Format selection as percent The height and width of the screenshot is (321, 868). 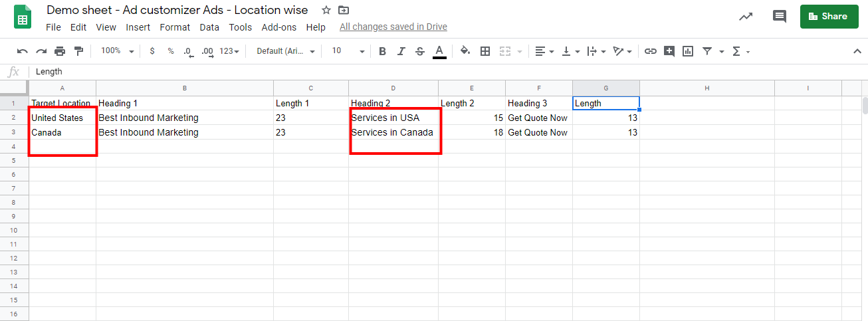pyautogui.click(x=171, y=51)
